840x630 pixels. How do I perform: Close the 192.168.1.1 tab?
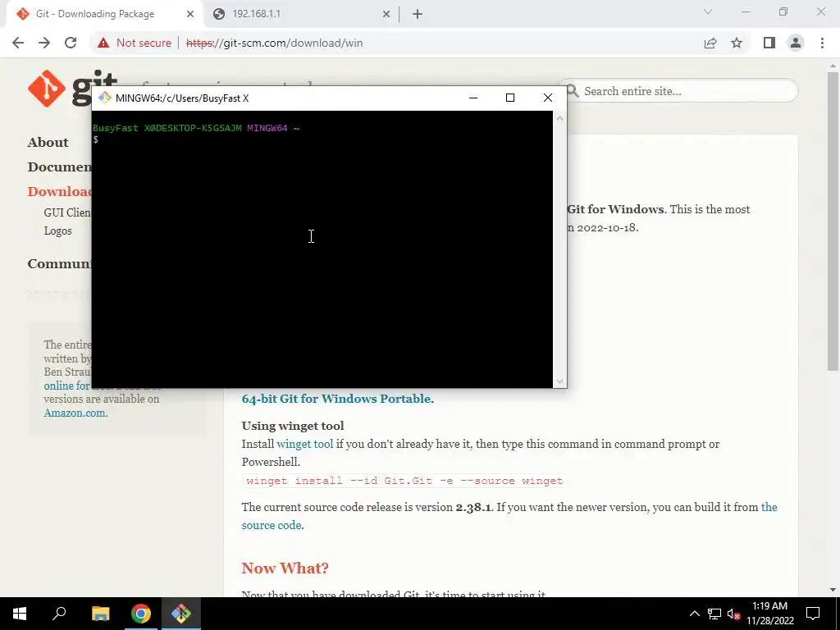tap(386, 14)
